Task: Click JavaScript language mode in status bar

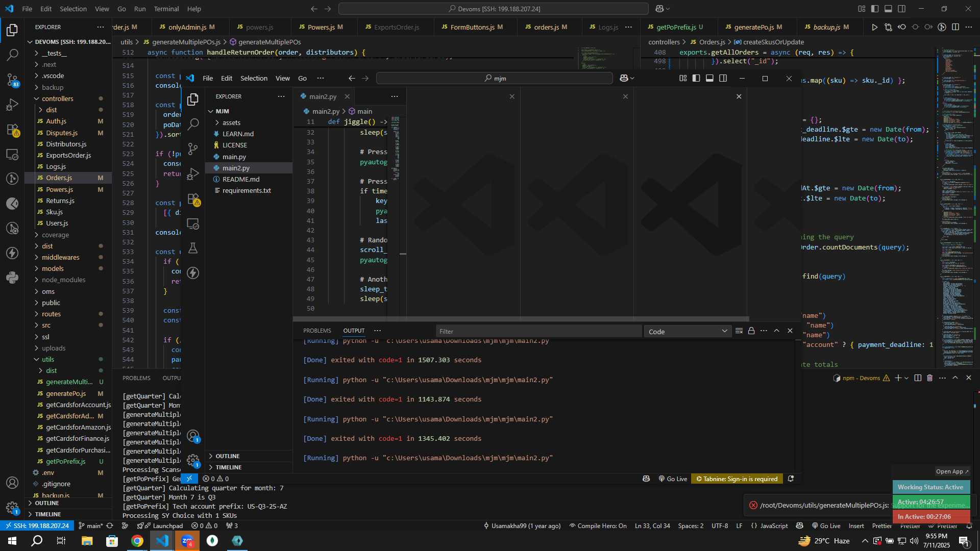Action: click(x=774, y=526)
